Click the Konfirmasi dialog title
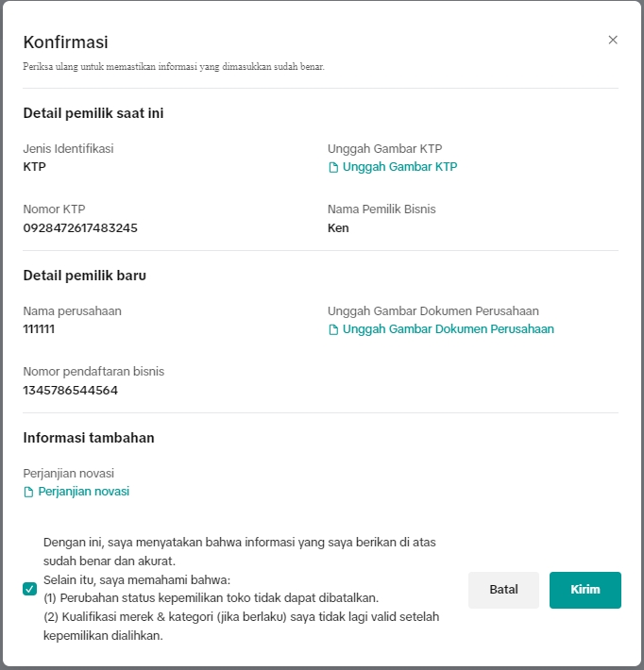 click(65, 42)
